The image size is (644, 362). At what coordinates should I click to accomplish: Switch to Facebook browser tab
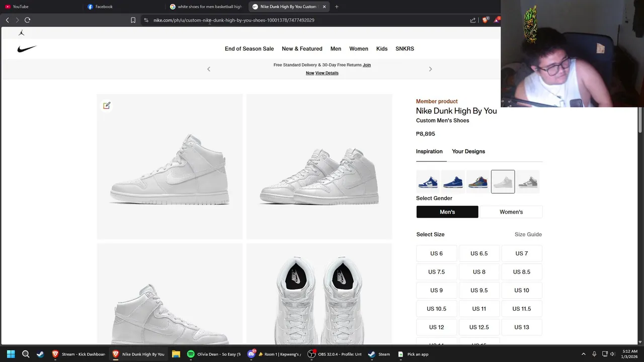click(x=124, y=7)
